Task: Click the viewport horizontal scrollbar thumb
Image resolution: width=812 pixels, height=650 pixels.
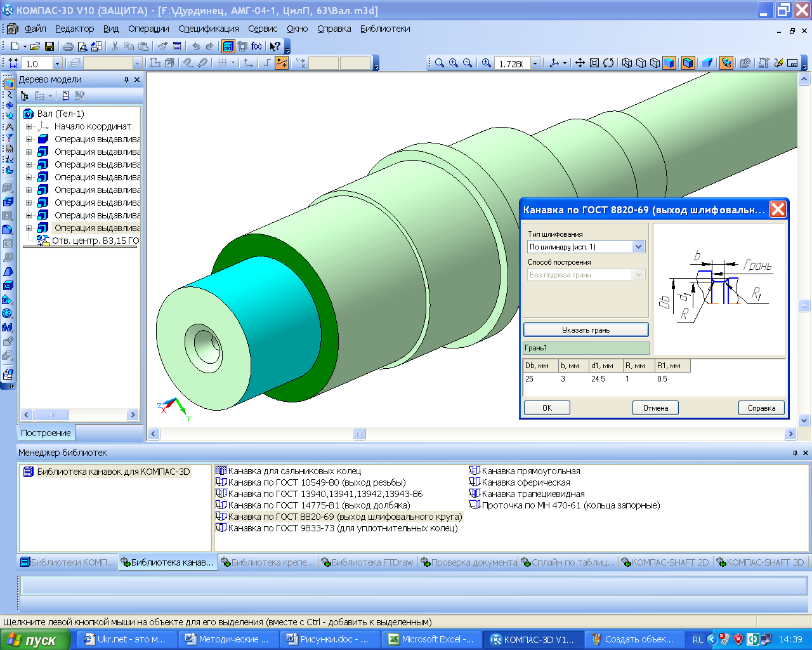Action: (360, 434)
